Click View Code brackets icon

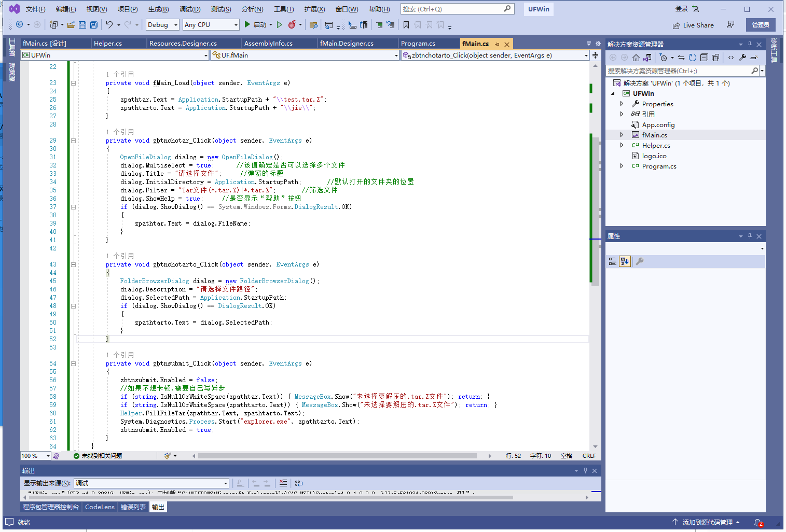(x=731, y=58)
